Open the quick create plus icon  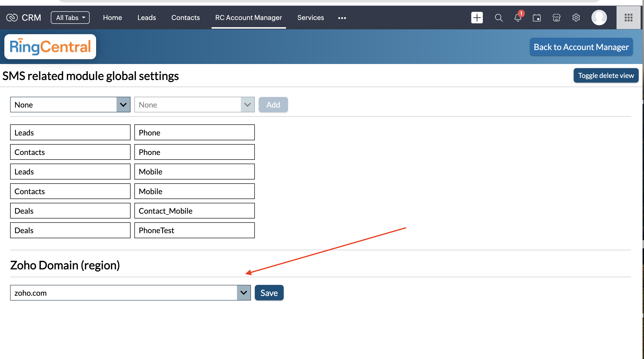(x=477, y=18)
